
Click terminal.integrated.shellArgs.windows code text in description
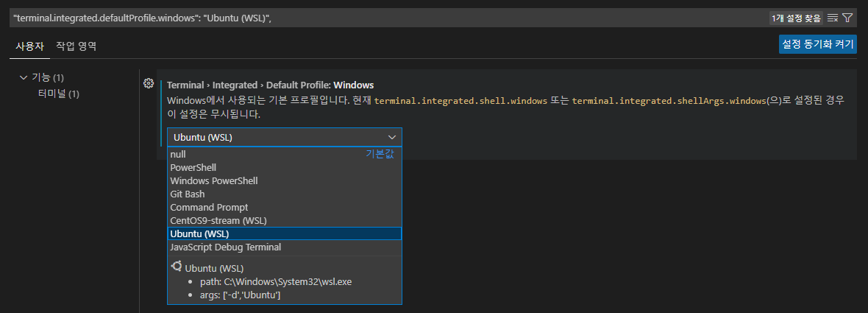(669, 102)
